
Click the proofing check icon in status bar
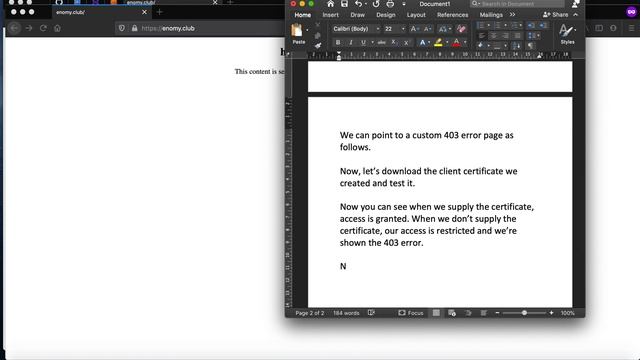(x=371, y=313)
